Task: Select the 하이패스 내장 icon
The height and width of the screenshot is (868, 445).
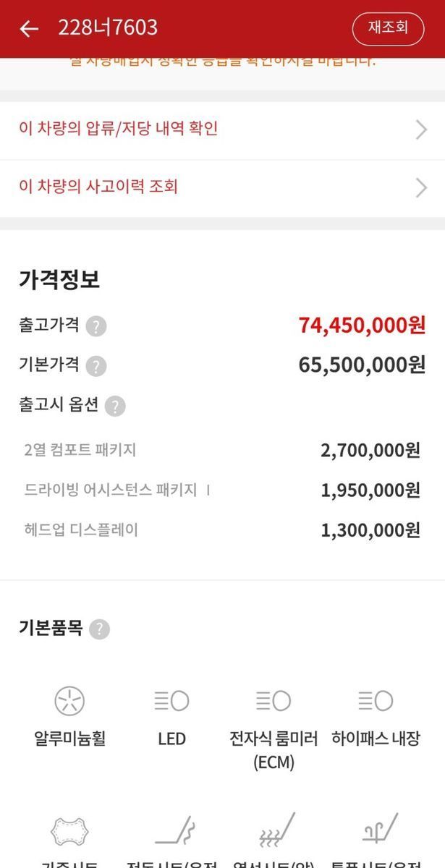Action: pyautogui.click(x=376, y=700)
